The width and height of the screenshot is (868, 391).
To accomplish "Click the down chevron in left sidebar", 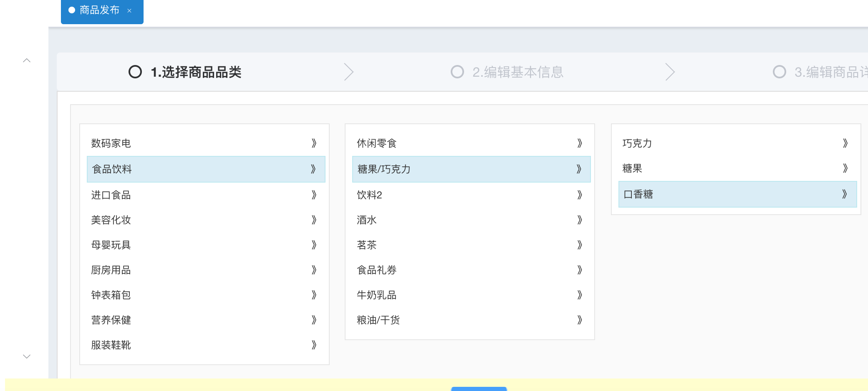I will pos(27,356).
